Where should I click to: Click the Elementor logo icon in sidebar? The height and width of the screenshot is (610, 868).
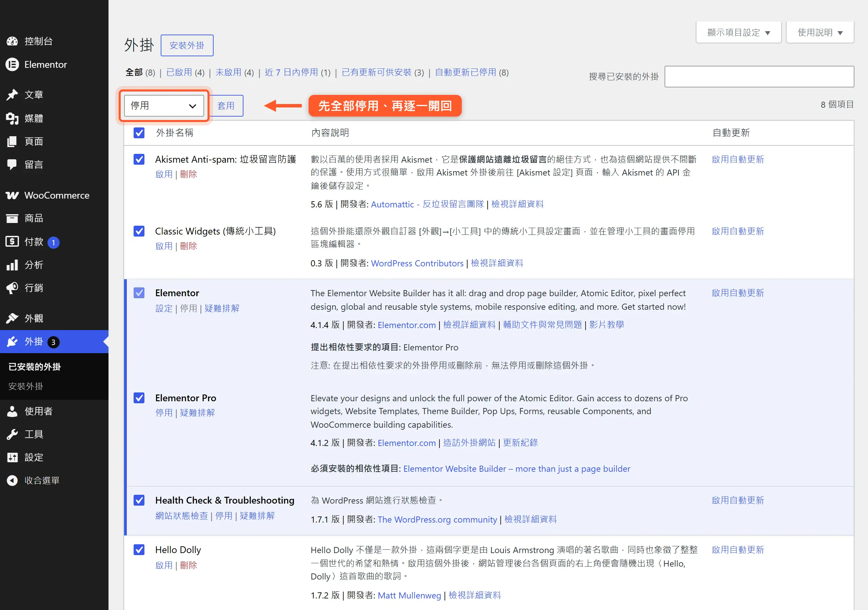(x=12, y=65)
